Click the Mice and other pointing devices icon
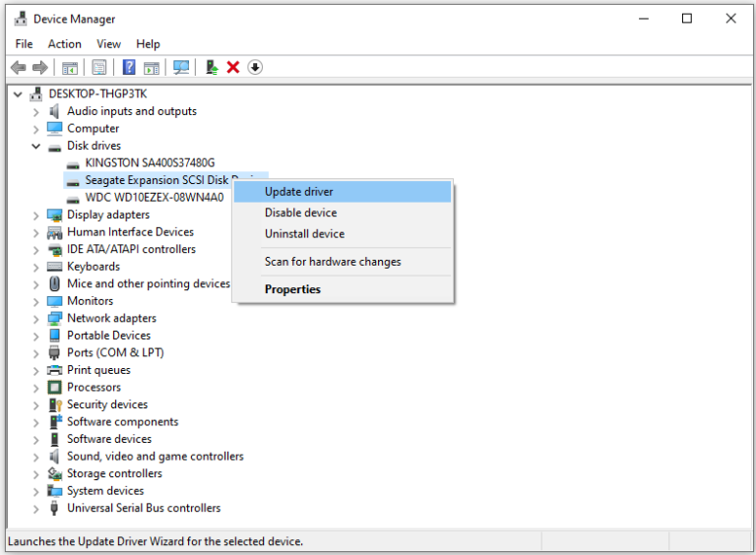The height and width of the screenshot is (555, 756). pyautogui.click(x=54, y=283)
